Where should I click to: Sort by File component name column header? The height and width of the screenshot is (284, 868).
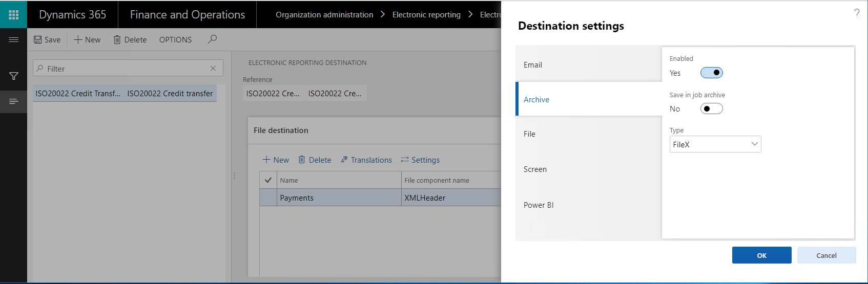(x=451, y=180)
